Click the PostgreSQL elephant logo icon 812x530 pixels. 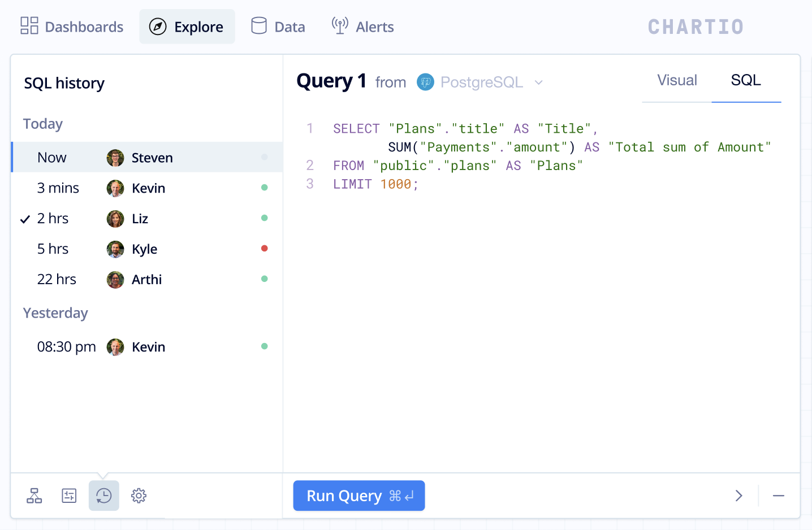click(x=425, y=82)
